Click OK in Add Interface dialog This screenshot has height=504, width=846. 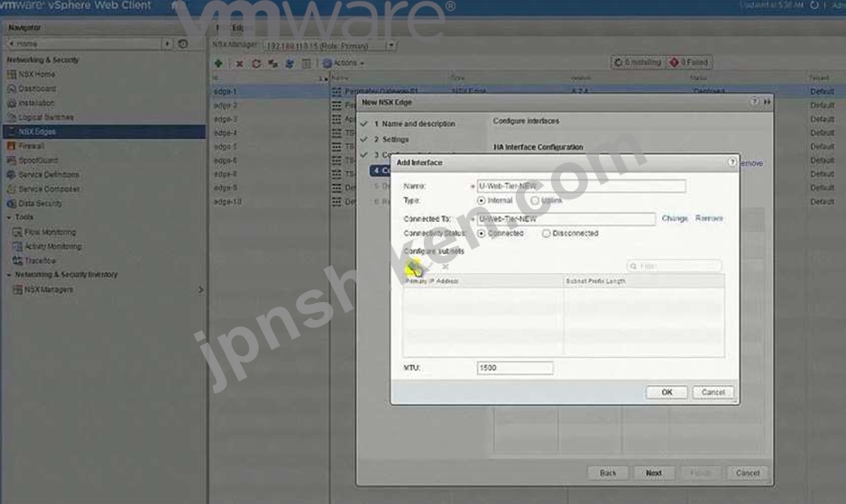667,392
